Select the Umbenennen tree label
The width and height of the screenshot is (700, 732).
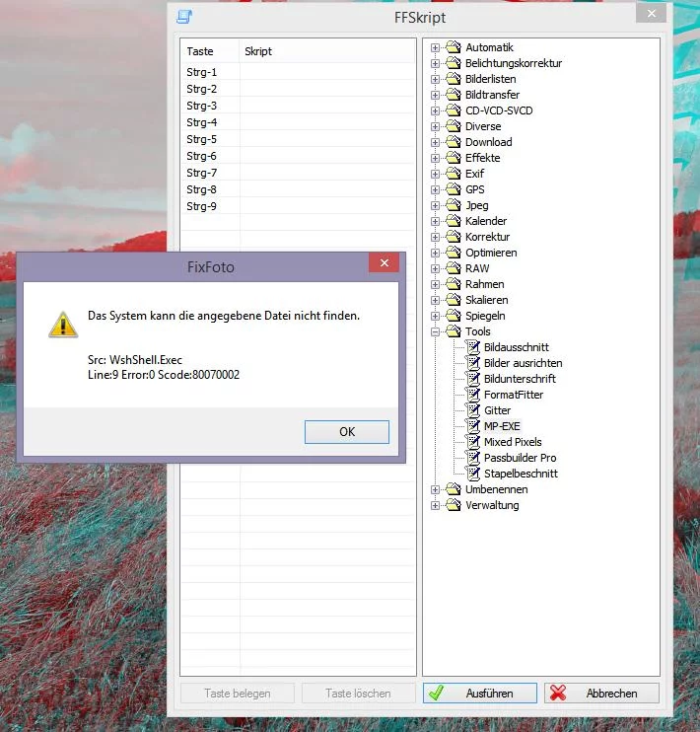coord(497,489)
